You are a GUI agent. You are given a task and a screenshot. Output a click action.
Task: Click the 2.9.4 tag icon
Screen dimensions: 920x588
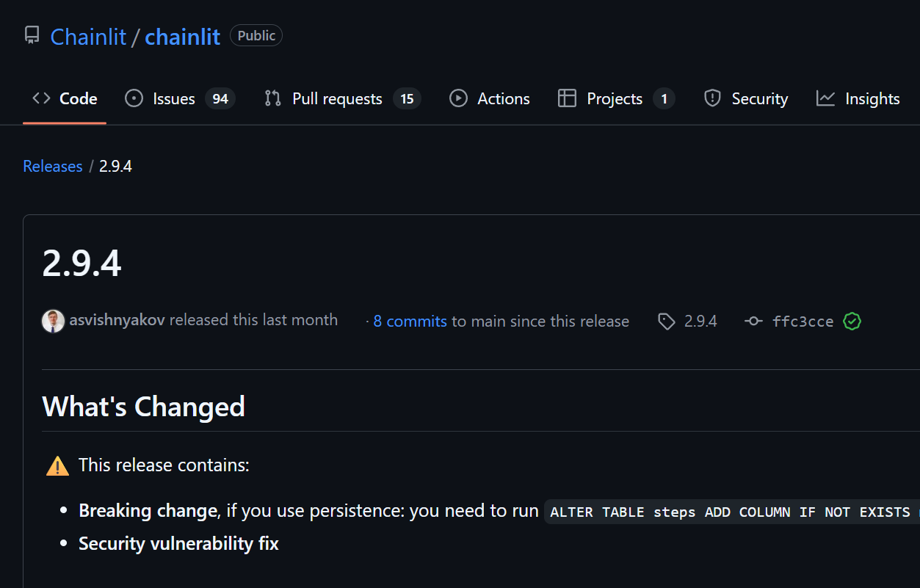click(x=667, y=322)
